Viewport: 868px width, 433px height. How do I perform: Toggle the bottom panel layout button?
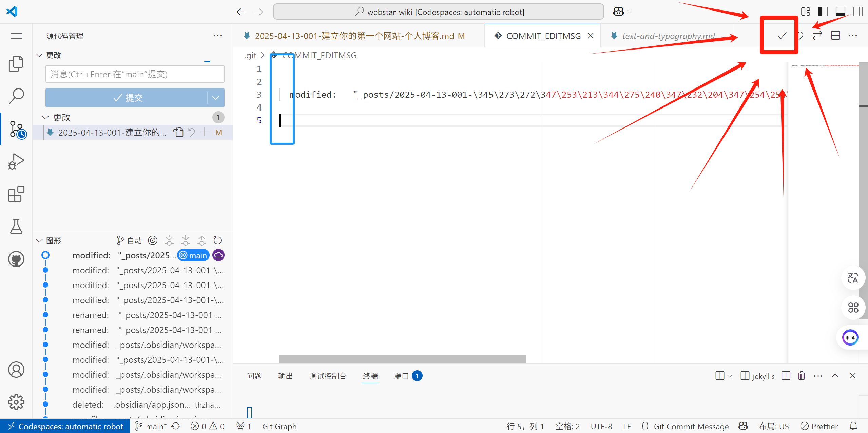(x=840, y=12)
